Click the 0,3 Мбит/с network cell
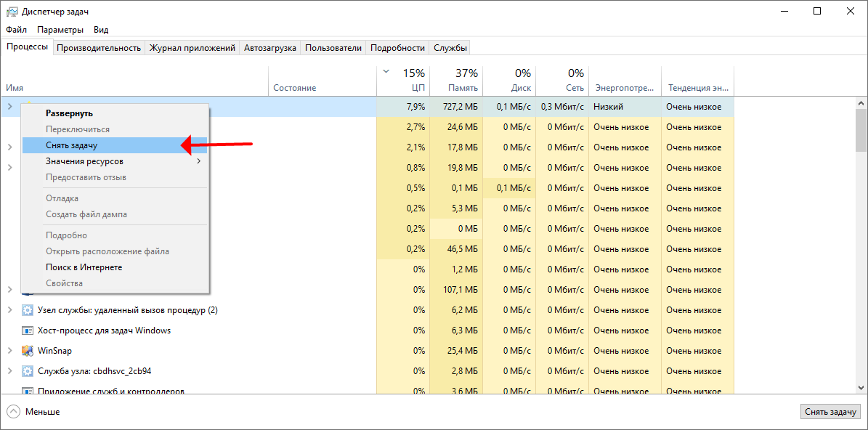Screen dimensions: 868x430 tap(562, 106)
